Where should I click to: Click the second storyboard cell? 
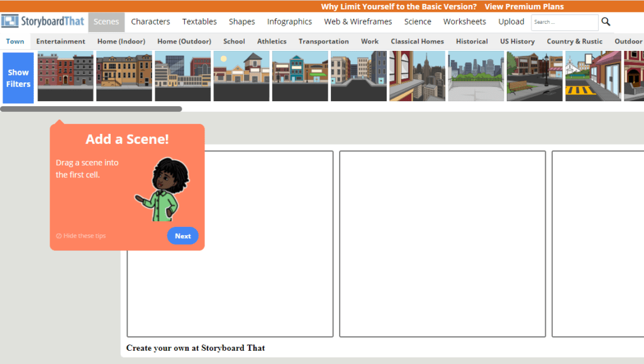[442, 244]
